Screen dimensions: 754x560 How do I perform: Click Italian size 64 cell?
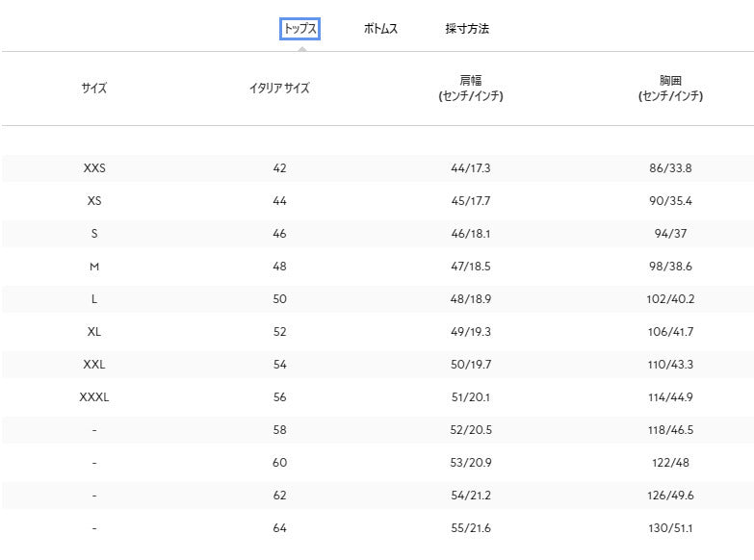(x=279, y=528)
